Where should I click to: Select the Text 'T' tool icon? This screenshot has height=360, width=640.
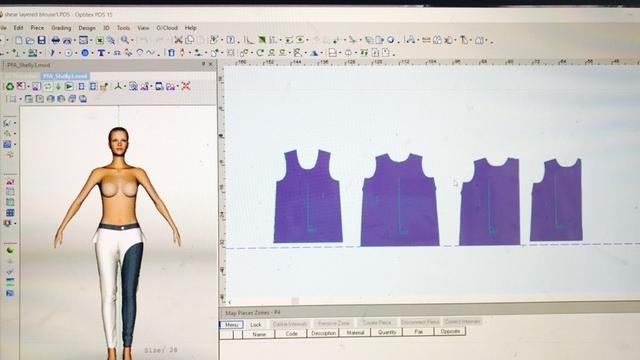(101, 53)
